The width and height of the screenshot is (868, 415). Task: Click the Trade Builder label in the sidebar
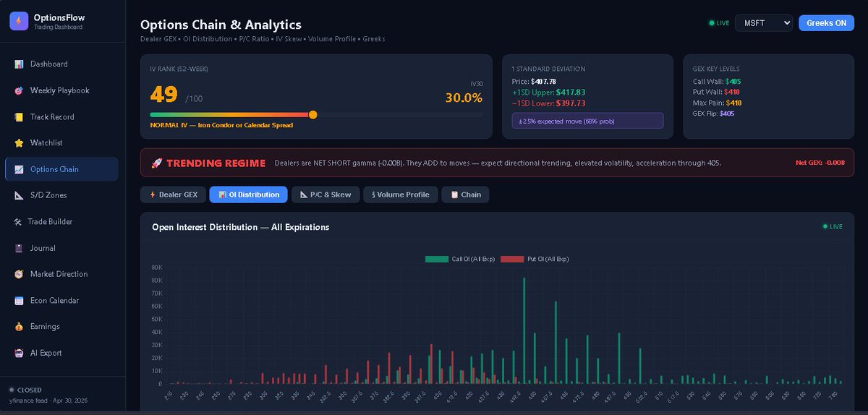pos(51,222)
